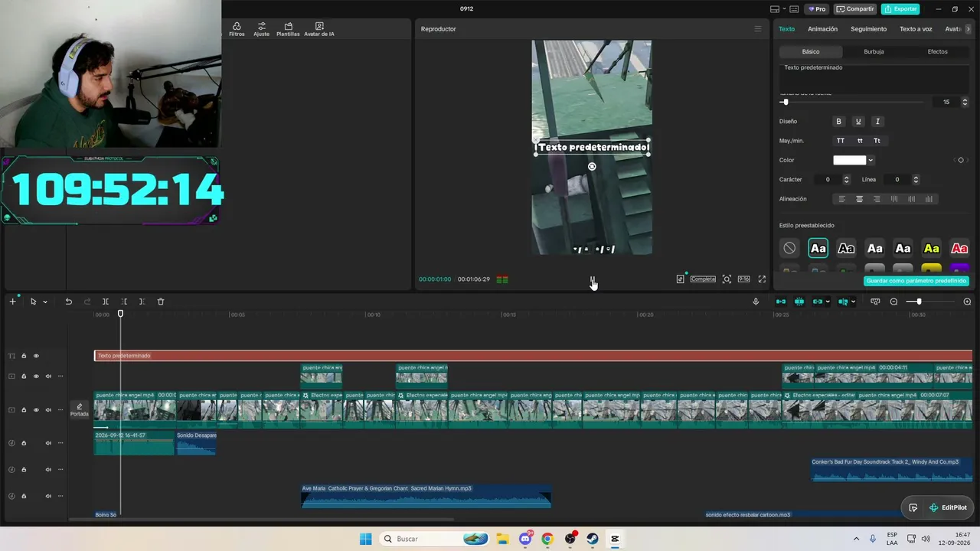Expand more tabs arrow beside Avatar tab
Image resolution: width=980 pixels, height=551 pixels.
click(969, 29)
